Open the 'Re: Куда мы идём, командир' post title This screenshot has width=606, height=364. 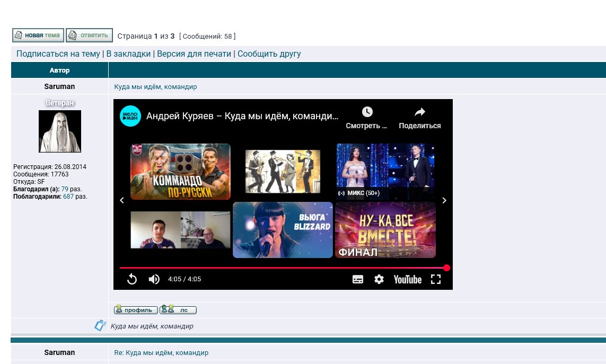point(161,353)
